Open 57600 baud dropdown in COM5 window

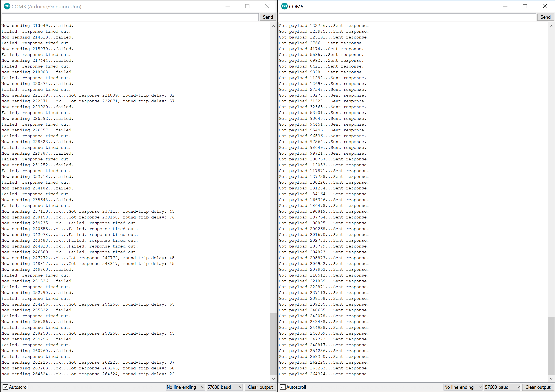pos(502,387)
